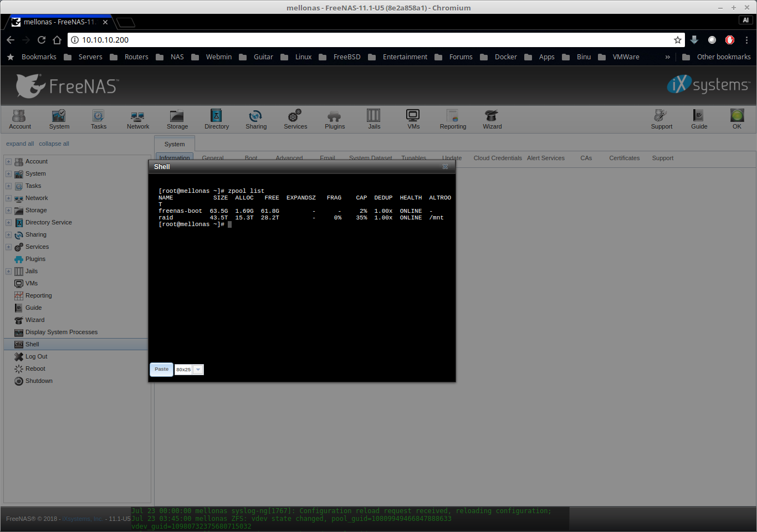
Task: Expand the Tasks tree node
Action: tap(8, 186)
